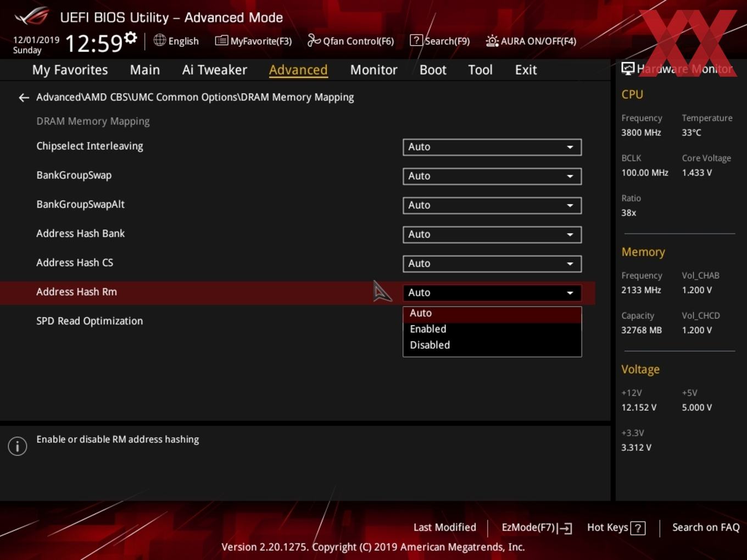Image resolution: width=747 pixels, height=560 pixels.
Task: Open the Boot tab
Action: click(x=433, y=70)
